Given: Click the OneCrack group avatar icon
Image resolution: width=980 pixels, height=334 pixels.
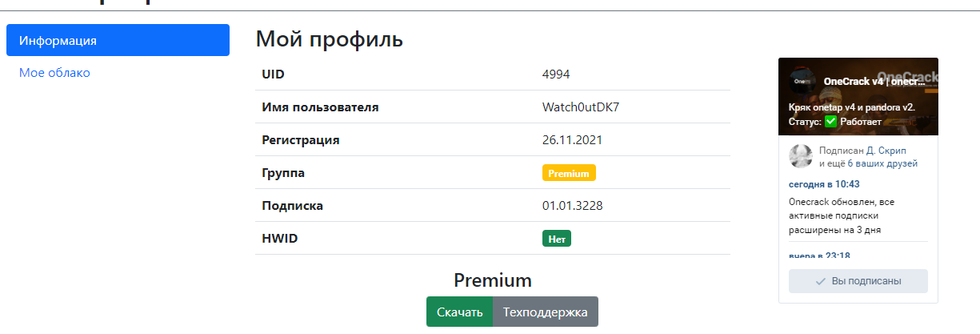Looking at the screenshot, I should [801, 81].
